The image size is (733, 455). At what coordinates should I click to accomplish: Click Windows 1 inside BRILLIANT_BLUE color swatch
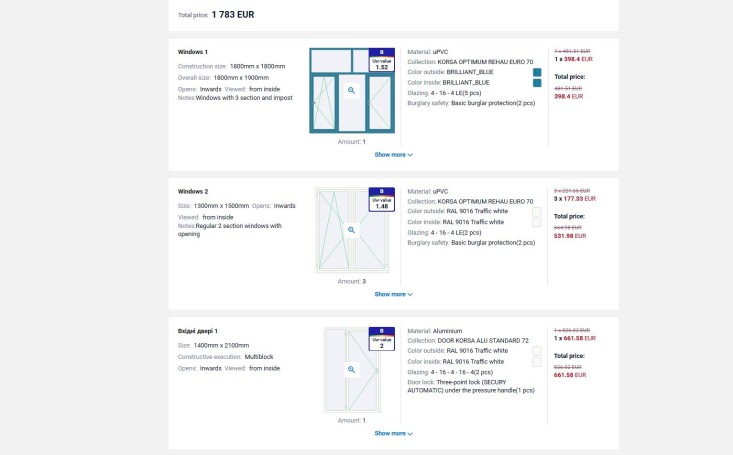point(537,84)
